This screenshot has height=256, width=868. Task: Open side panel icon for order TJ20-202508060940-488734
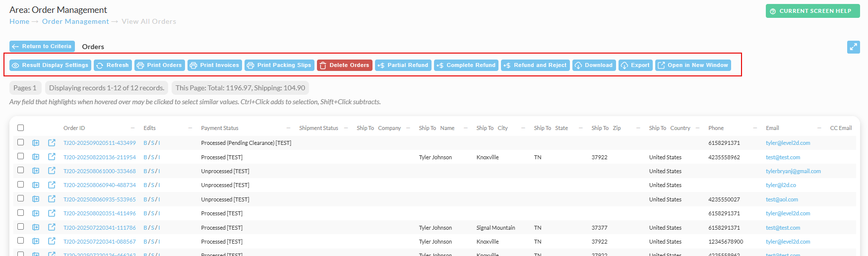(x=36, y=185)
